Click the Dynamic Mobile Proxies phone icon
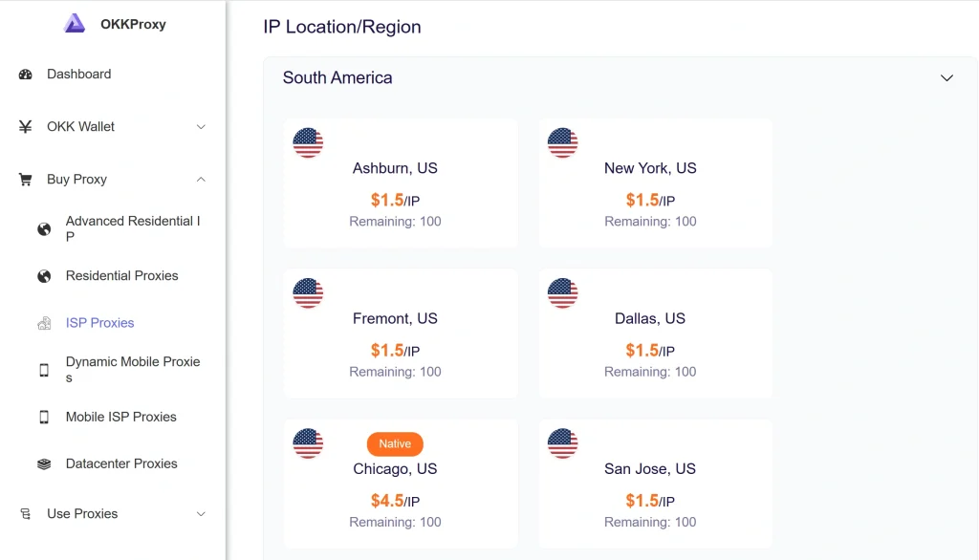The height and width of the screenshot is (560, 979). [x=44, y=369]
